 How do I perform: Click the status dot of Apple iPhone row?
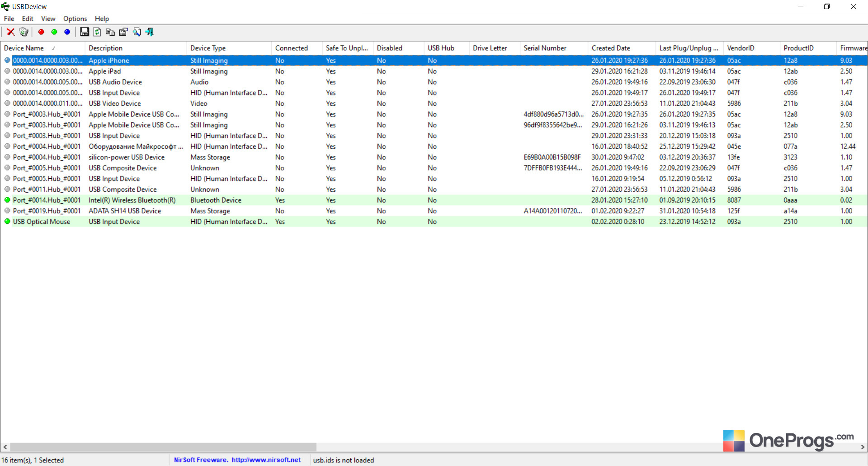(x=7, y=60)
